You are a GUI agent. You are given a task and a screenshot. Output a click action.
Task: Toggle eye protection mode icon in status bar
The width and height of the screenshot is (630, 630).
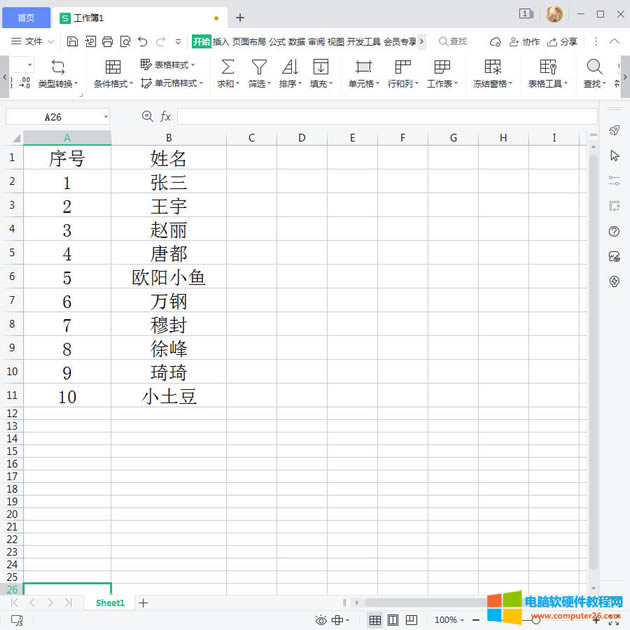[321, 620]
